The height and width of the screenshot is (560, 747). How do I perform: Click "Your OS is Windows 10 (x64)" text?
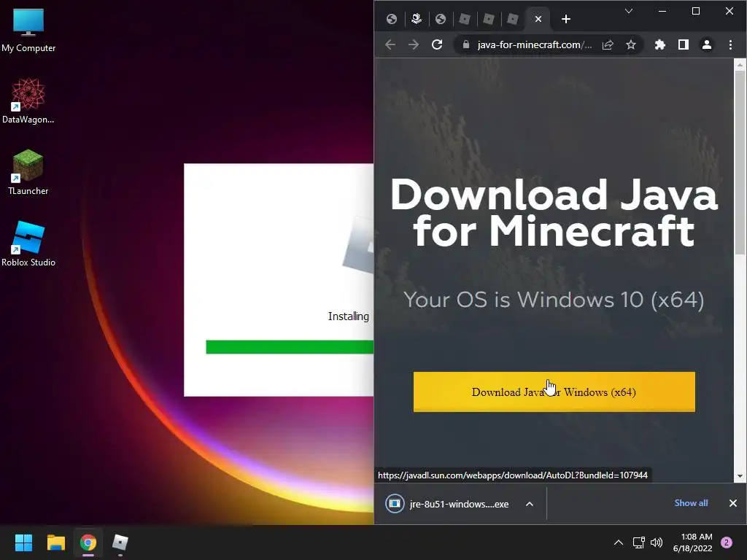[554, 300]
